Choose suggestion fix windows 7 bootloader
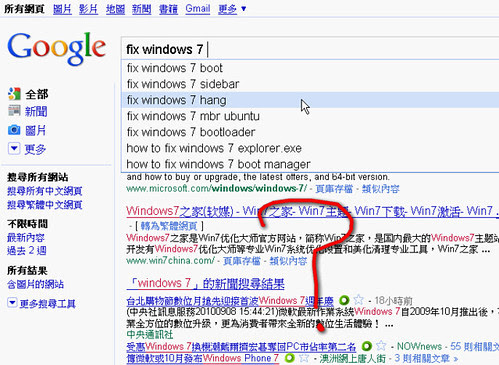Image resolution: width=499 pixels, height=365 pixels. click(310, 132)
